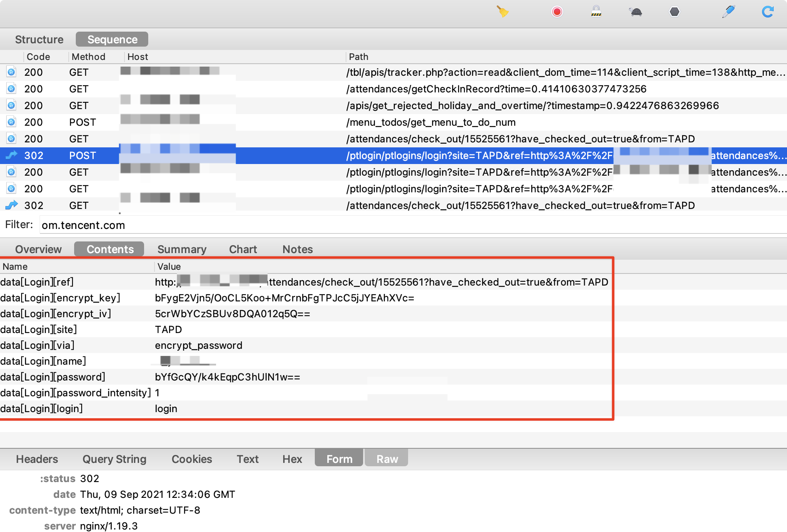
Task: Toggle recording with the red record icon
Action: (557, 12)
